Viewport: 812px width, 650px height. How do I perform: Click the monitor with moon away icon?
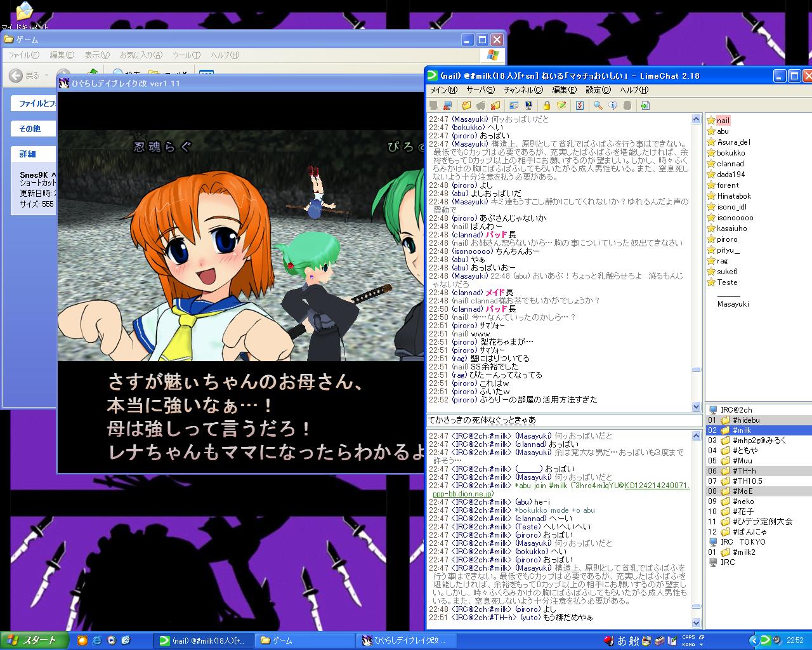(x=528, y=105)
